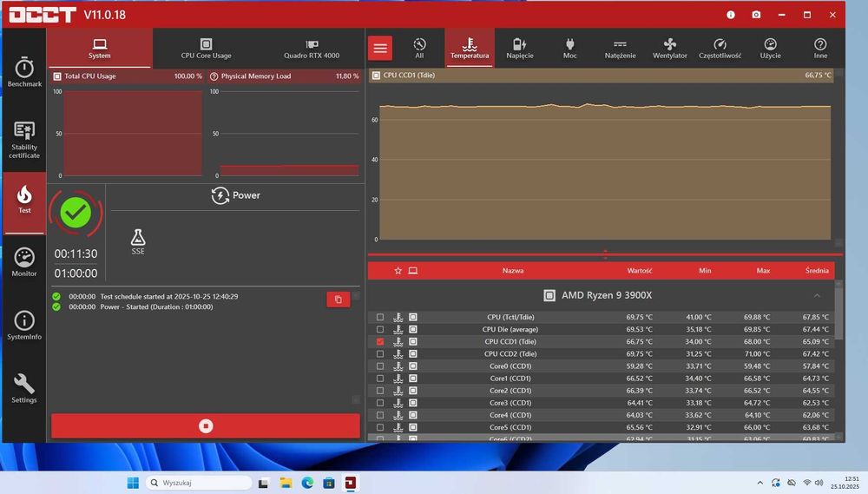Screen dimensions: 868x494
Task: Open the Monitor gauge section
Action: [x=24, y=262]
